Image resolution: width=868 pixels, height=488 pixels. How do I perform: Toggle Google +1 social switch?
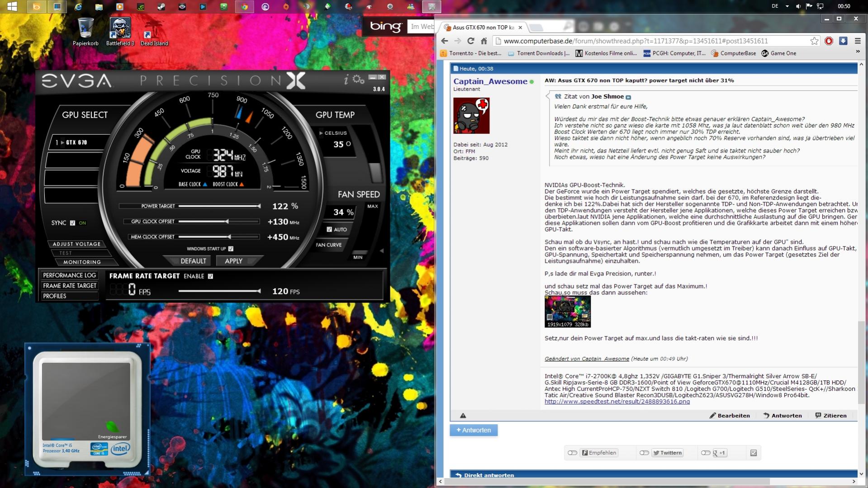tap(705, 453)
